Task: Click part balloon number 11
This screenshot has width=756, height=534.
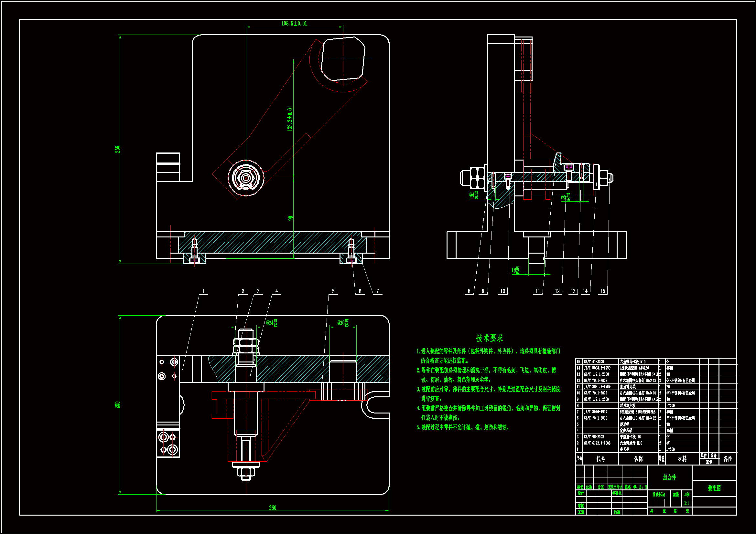Action: click(537, 291)
